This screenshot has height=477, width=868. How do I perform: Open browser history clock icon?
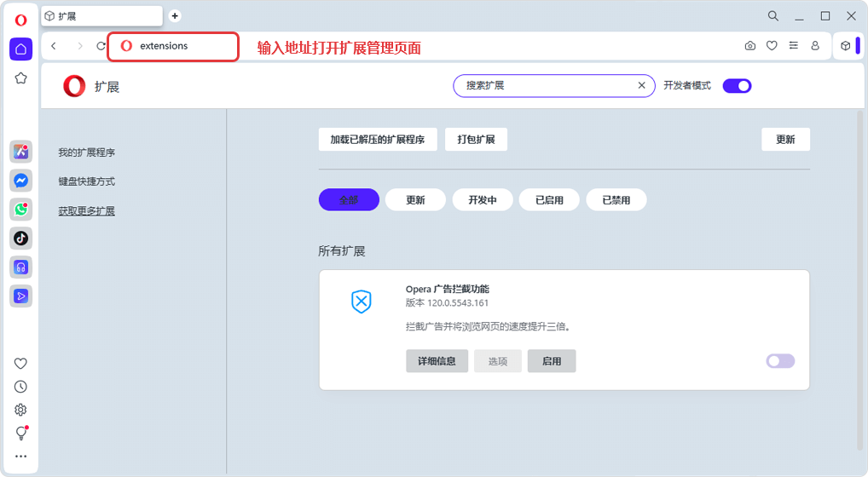click(20, 387)
